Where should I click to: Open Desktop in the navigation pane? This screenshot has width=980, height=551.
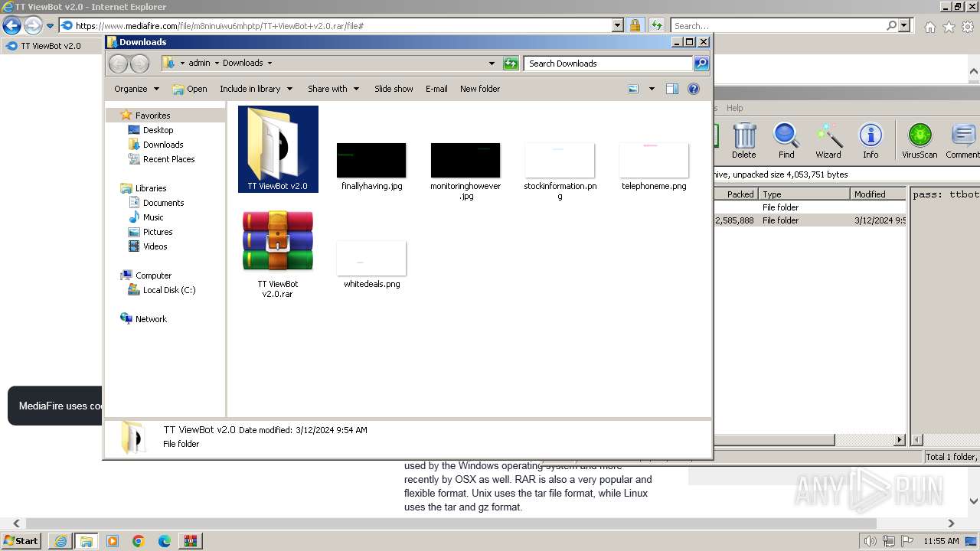click(x=158, y=130)
